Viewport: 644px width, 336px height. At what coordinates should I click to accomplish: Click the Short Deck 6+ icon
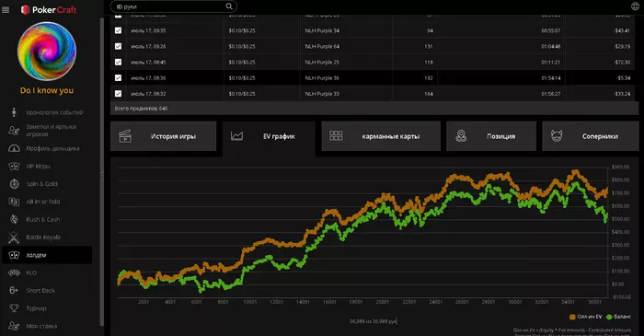14,290
